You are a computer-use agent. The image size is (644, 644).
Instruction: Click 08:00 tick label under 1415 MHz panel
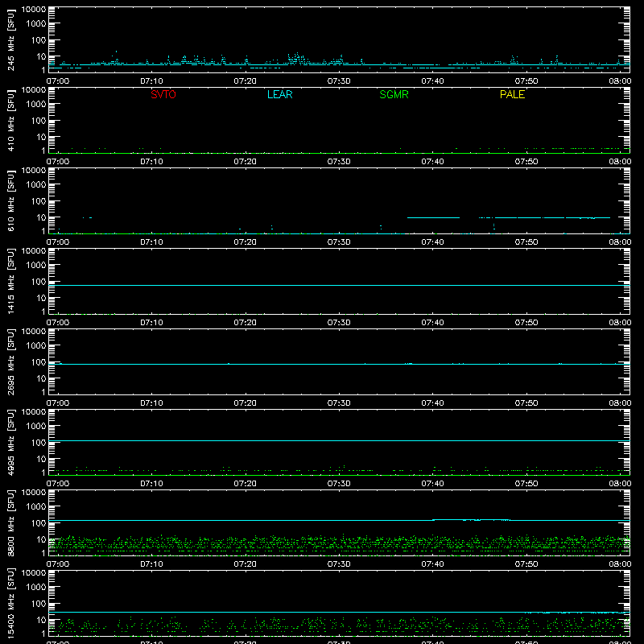(x=620, y=323)
